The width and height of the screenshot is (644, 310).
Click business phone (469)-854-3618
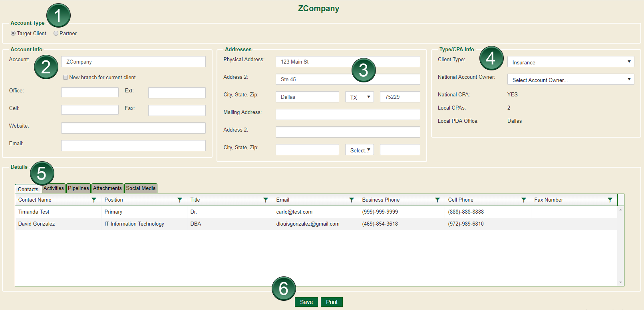point(380,224)
